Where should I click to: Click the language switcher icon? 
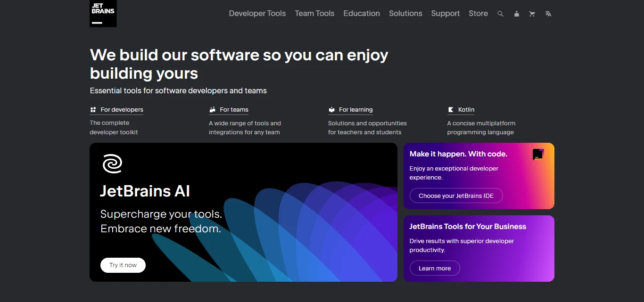point(548,14)
